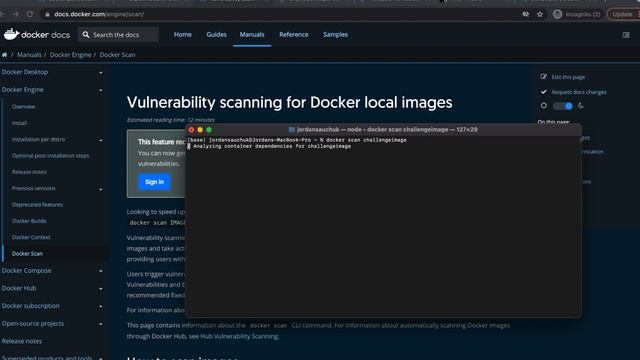This screenshot has height=360, width=640.
Task: Open the Edit this page link
Action: 568,77
